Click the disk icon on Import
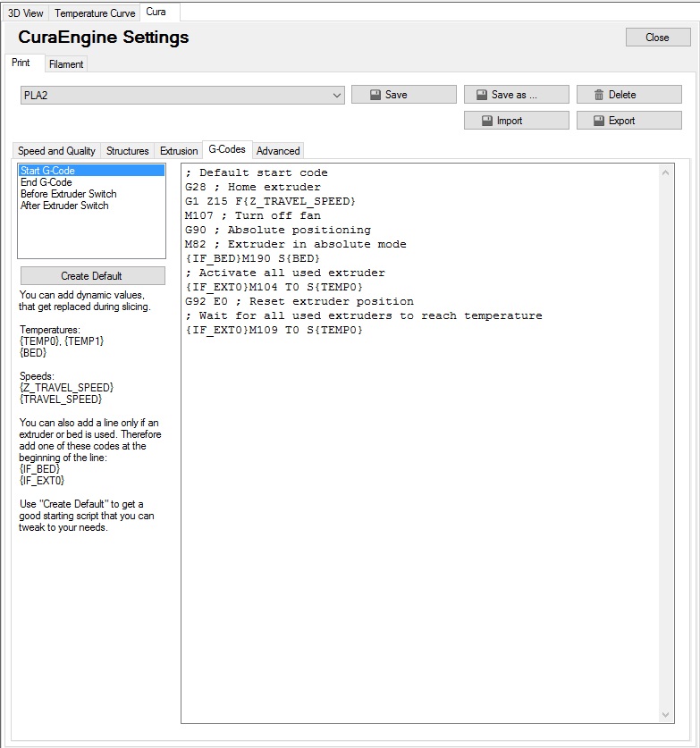The width and height of the screenshot is (700, 748). 486,121
